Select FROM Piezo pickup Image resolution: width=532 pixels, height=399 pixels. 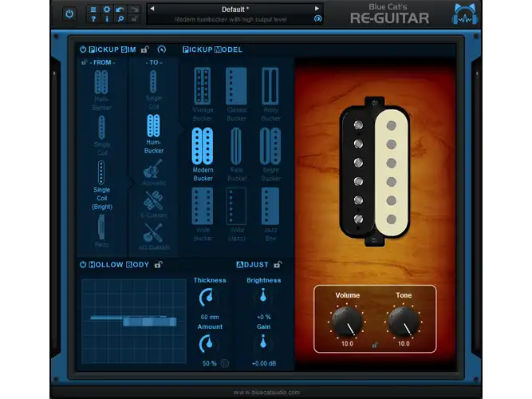tap(101, 231)
